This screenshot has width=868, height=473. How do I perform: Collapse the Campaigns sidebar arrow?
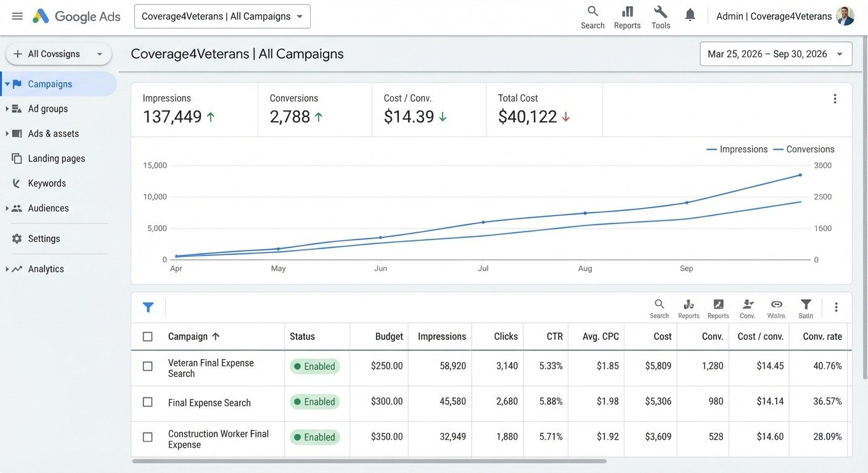[7, 84]
